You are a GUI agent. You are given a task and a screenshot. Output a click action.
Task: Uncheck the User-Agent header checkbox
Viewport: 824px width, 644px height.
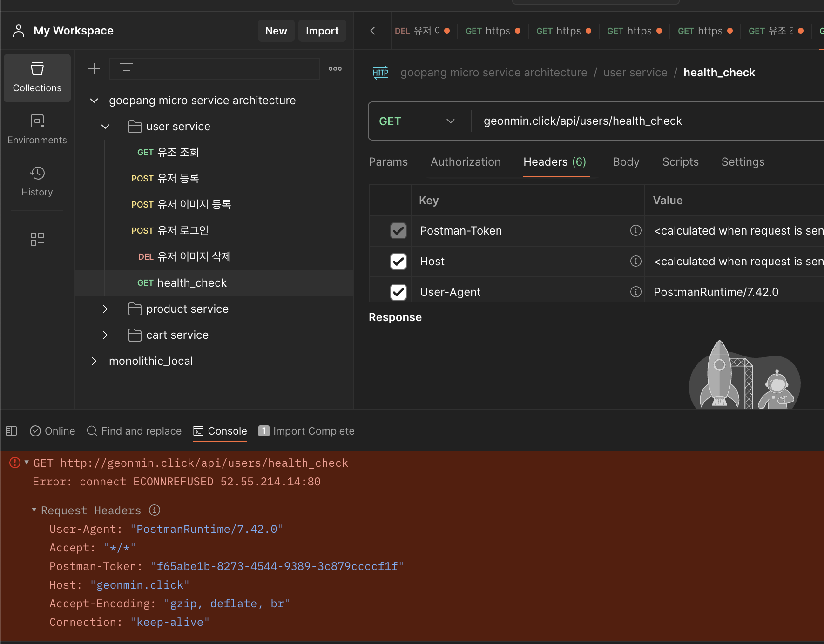pos(398,292)
